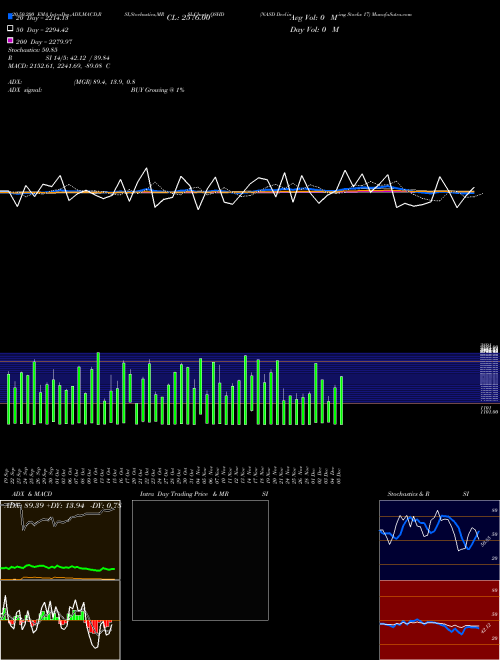Click the 'ADX: 89.39 +DY: 13.94 -DY: 0.78' readout

(x=62, y=505)
